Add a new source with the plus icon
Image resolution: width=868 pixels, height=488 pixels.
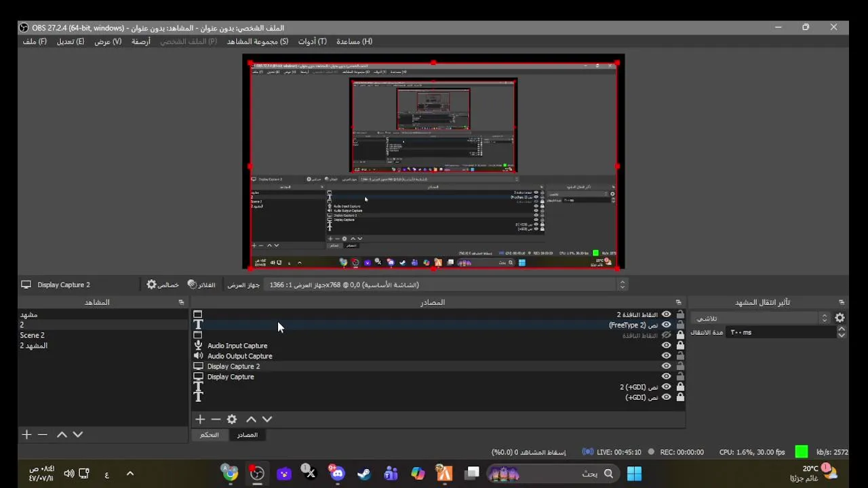200,420
